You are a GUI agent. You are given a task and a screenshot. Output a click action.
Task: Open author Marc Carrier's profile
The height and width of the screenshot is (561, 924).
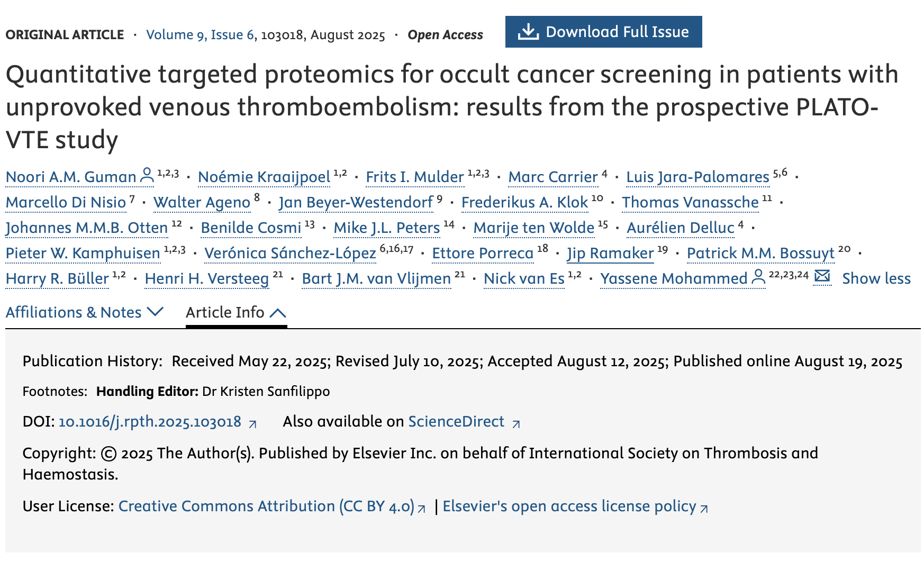click(x=553, y=177)
